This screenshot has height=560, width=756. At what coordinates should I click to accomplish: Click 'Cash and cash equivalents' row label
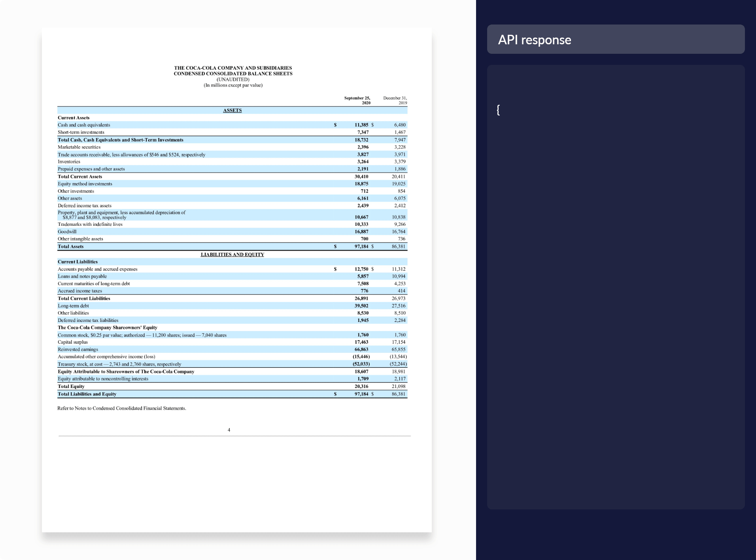[x=84, y=125]
